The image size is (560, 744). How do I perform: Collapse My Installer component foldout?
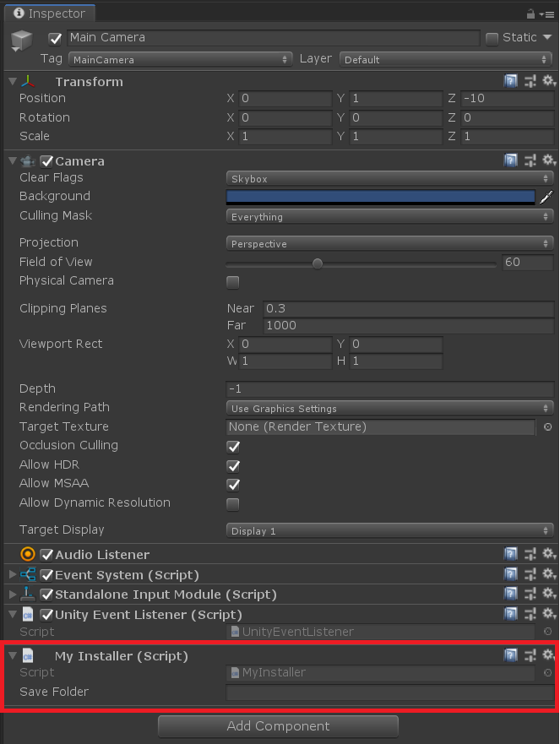[13, 655]
